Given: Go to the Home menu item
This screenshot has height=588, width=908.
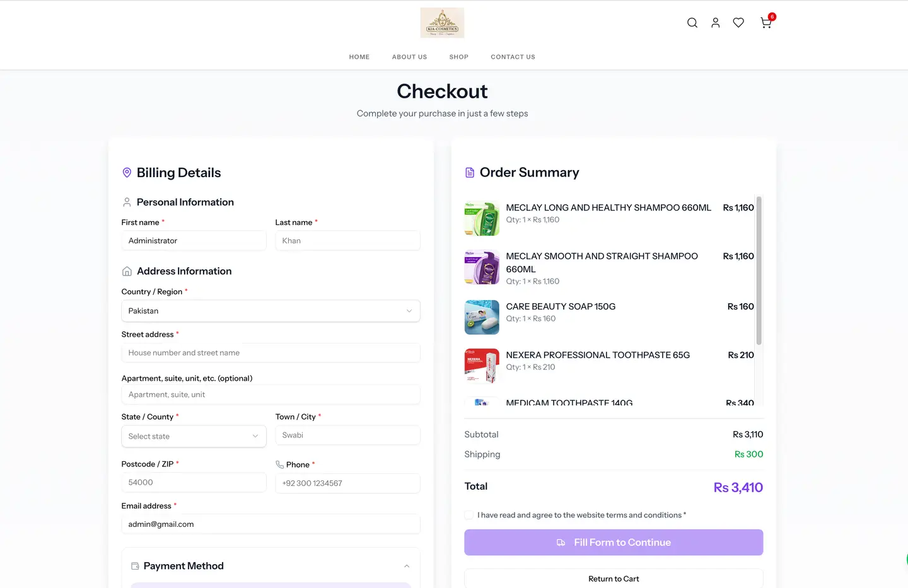Looking at the screenshot, I should 359,57.
